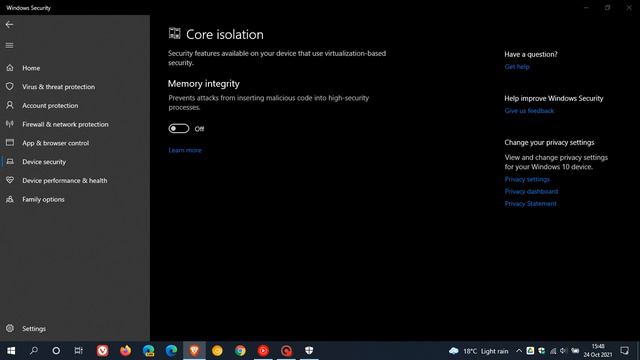This screenshot has width=640, height=360.
Task: Click the Family options people icon
Action: coord(10,199)
